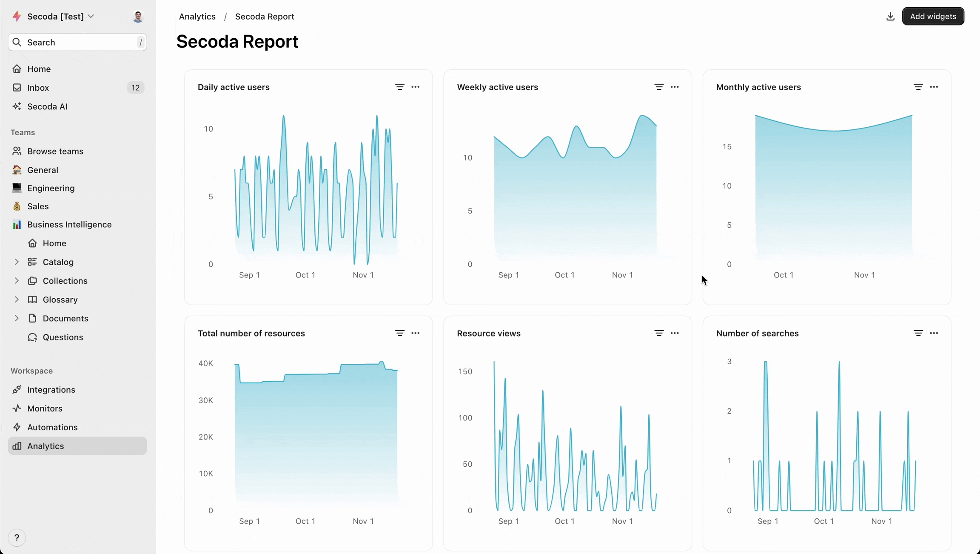Select Secoda AI in the sidebar
The height and width of the screenshot is (554, 980).
[x=47, y=106]
